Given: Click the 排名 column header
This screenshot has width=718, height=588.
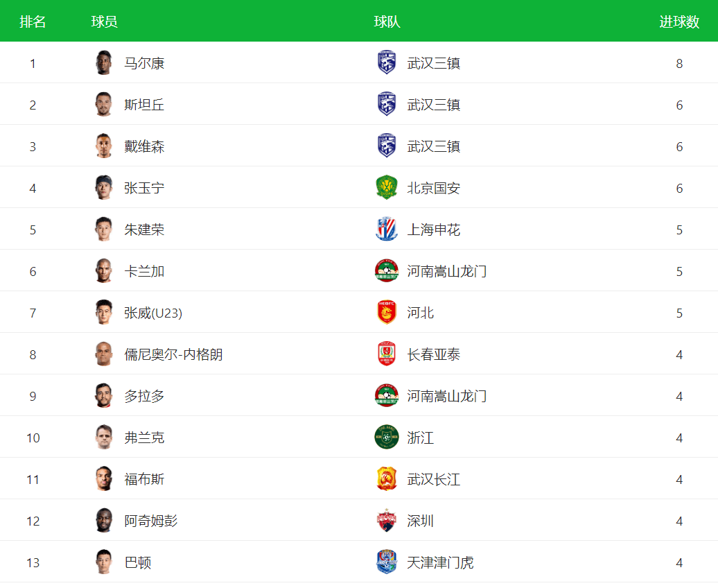Looking at the screenshot, I should point(33,21).
